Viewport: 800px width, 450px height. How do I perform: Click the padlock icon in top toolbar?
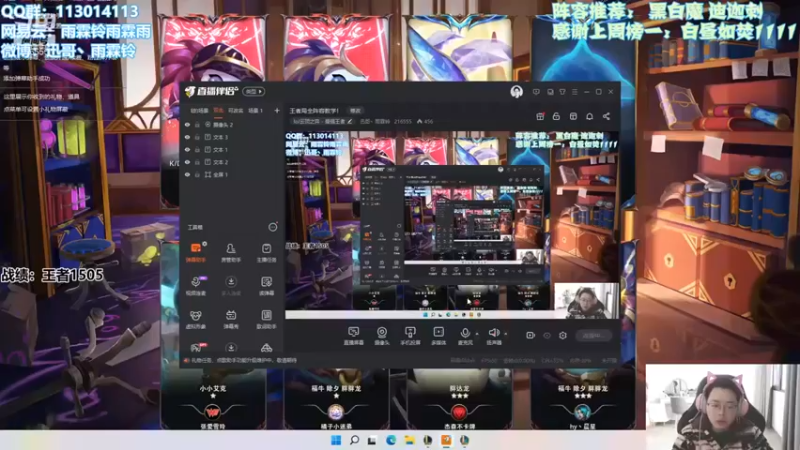coord(556,116)
